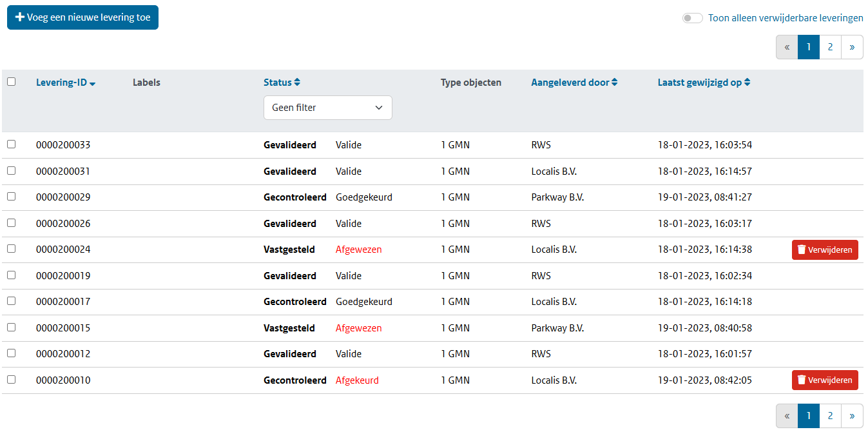Click 'Voeg een nieuwe levering toe' button
Image resolution: width=868 pixels, height=432 pixels.
coord(82,17)
